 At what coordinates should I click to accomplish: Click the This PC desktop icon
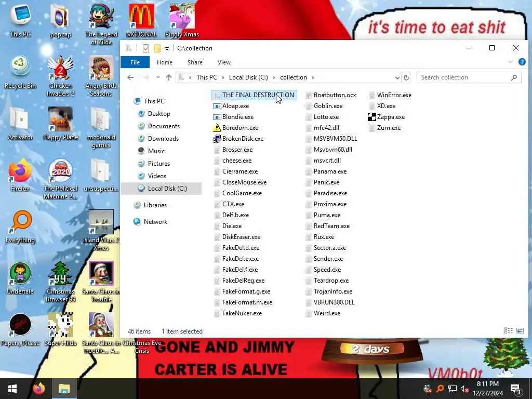pos(20,19)
